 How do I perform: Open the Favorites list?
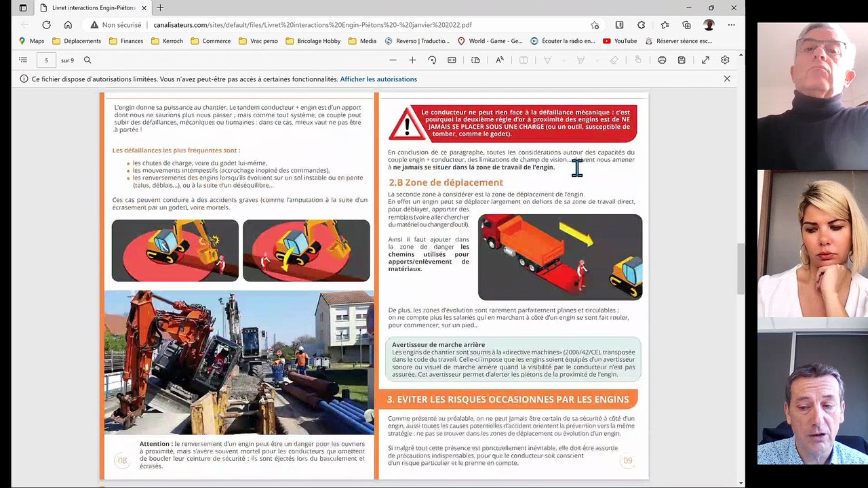point(665,25)
